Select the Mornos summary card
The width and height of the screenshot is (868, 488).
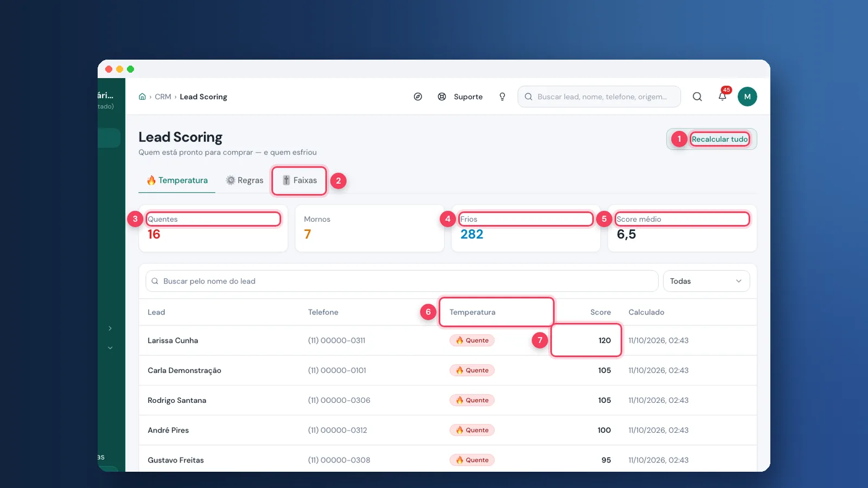369,228
